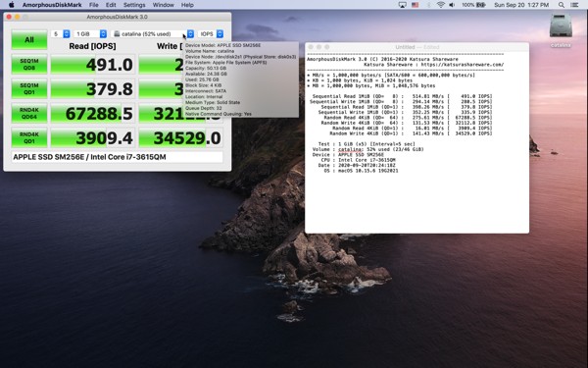Image resolution: width=588 pixels, height=368 pixels.
Task: Open the catalina volume selector dropdown
Action: pos(152,33)
